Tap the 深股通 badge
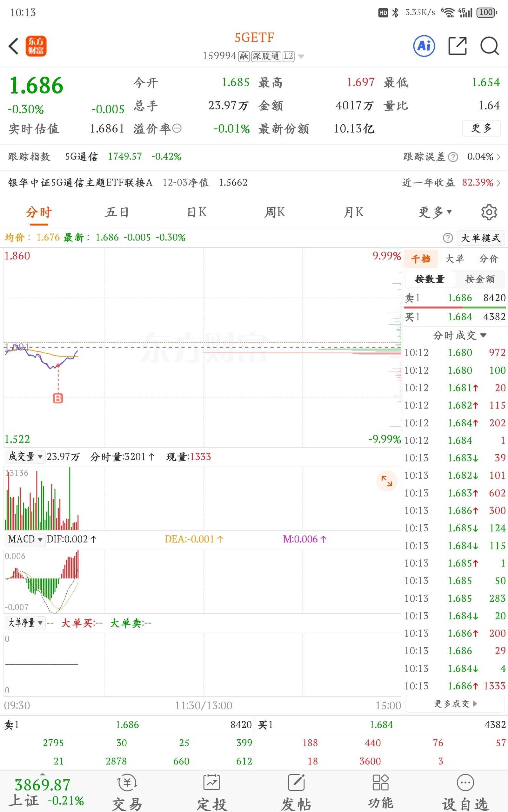The width and height of the screenshot is (508, 812). tap(266, 56)
